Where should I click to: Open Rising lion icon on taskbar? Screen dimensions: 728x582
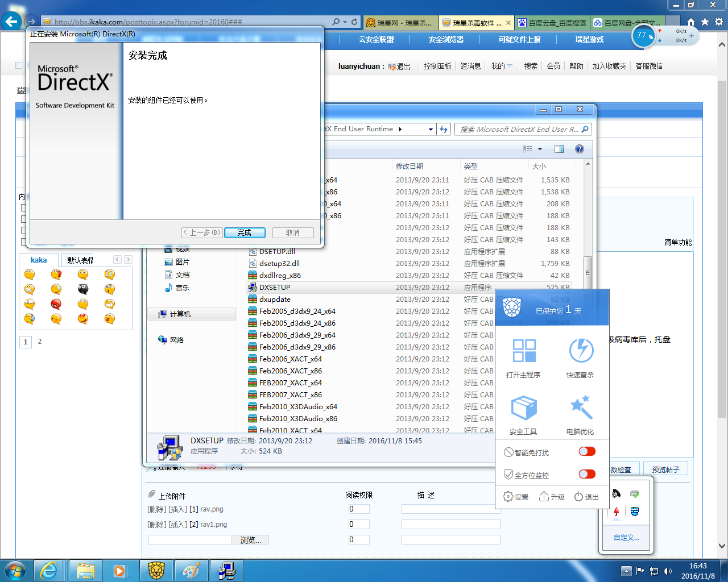pos(156,571)
